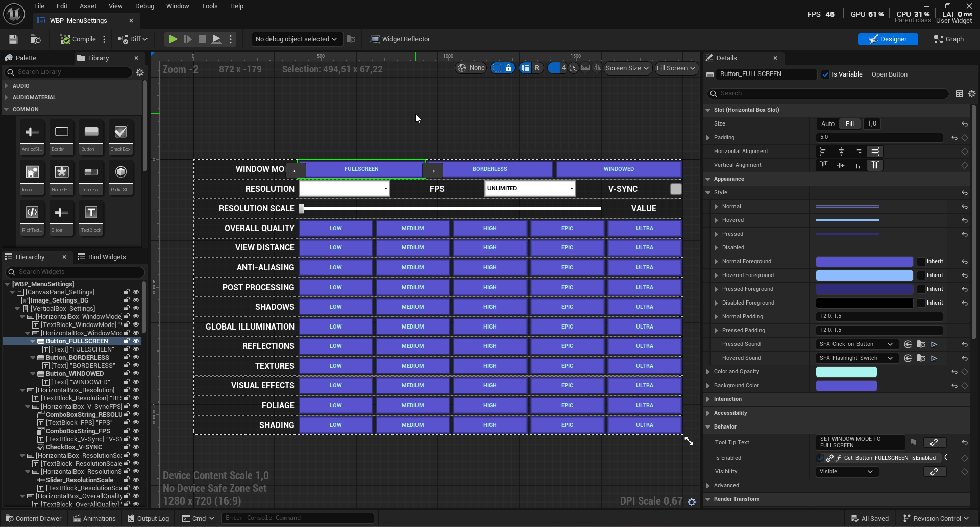
Task: Toggle Inherit for Normal Foreground
Action: point(921,262)
